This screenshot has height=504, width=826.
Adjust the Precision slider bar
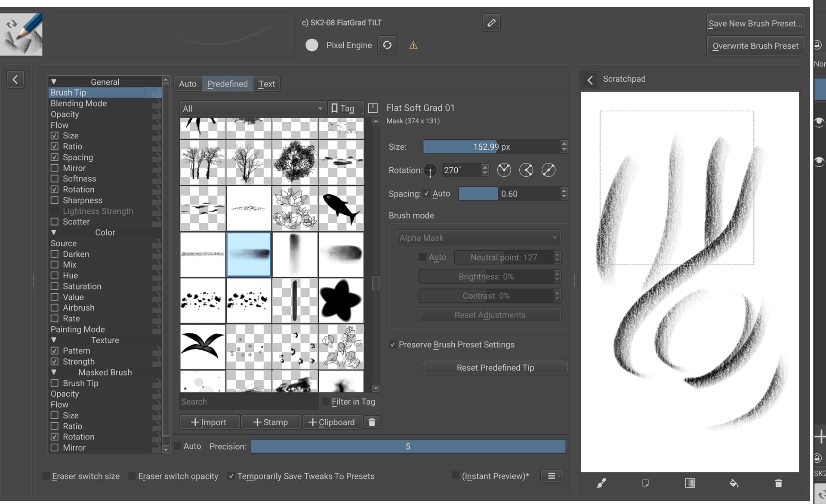click(x=407, y=446)
